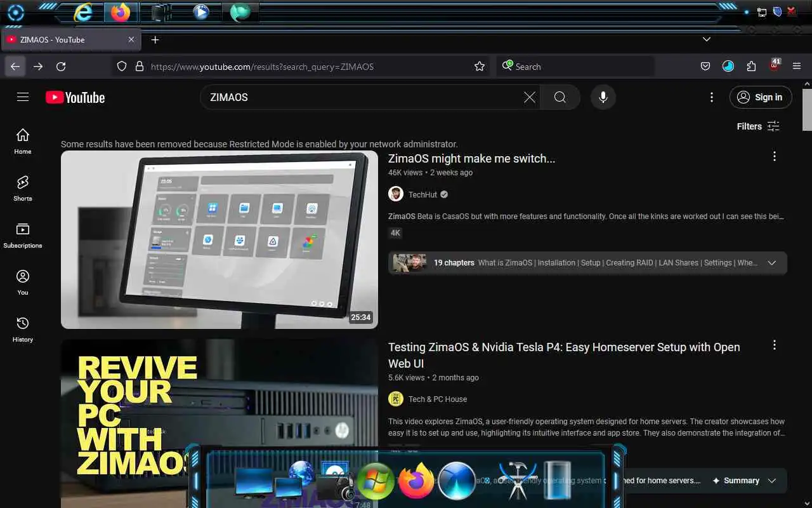Open the Extensions puzzle icon
The image size is (812, 508).
pos(751,66)
